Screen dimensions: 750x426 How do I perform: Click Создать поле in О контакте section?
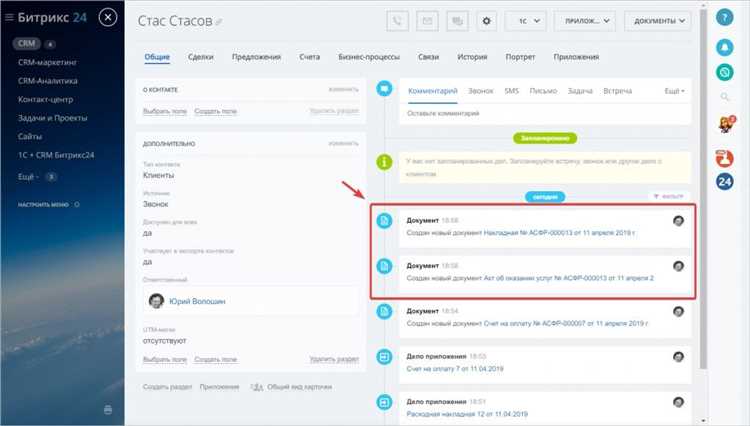tap(215, 111)
